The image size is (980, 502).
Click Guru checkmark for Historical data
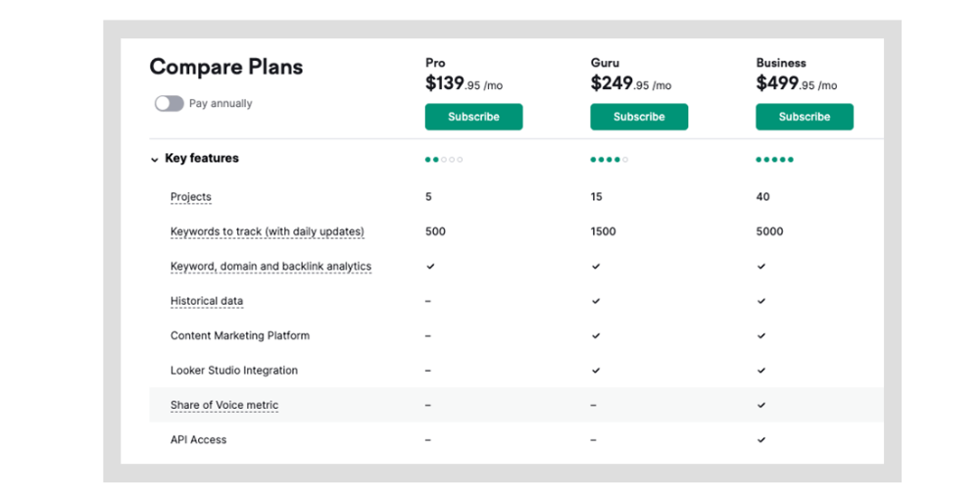(x=596, y=301)
